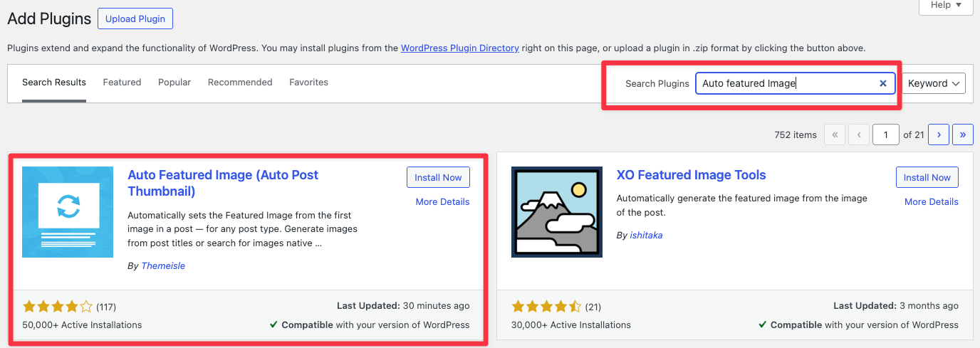
Task: Install XO Featured Image Tools plugin
Action: pos(927,177)
